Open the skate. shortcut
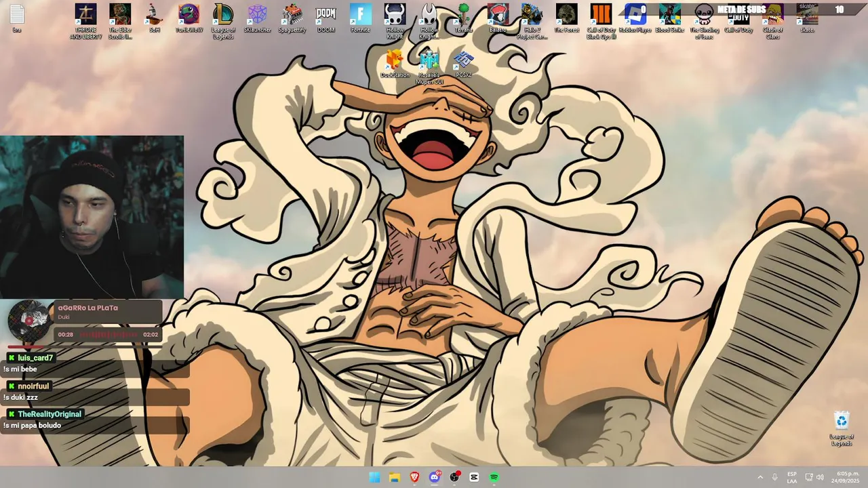868x488 pixels. click(807, 18)
